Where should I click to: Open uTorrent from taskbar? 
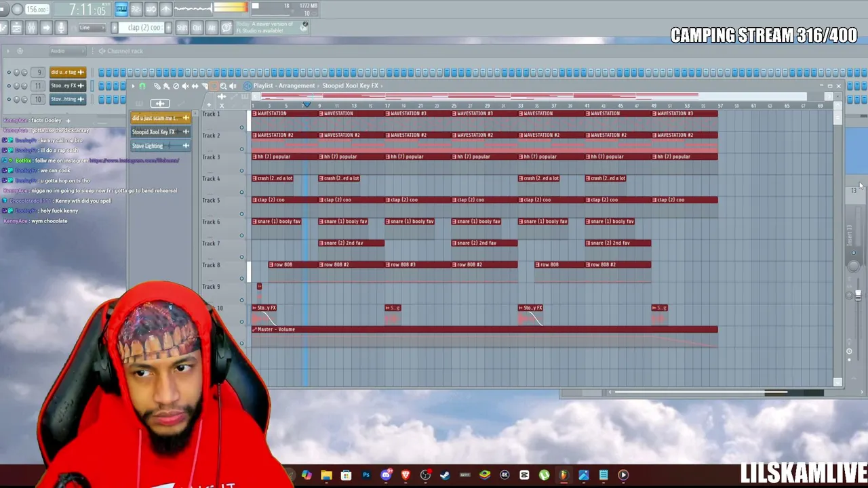pyautogui.click(x=544, y=475)
